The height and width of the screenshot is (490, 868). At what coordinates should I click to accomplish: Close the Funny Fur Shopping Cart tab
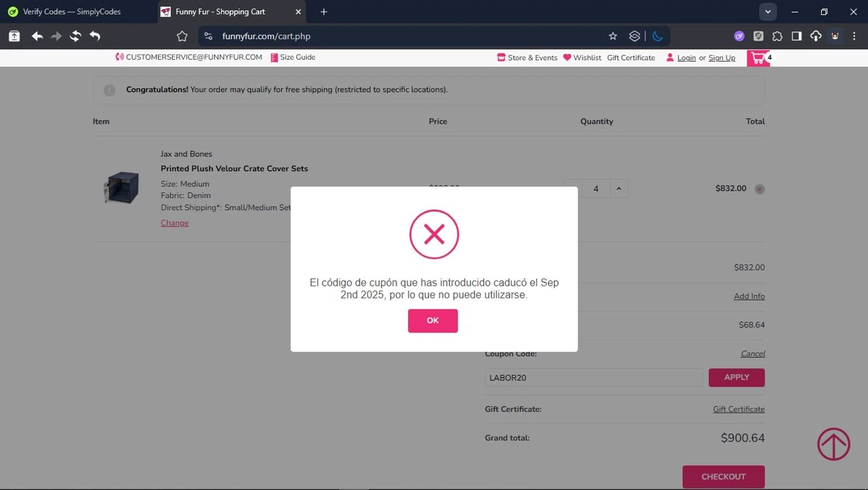pyautogui.click(x=298, y=12)
